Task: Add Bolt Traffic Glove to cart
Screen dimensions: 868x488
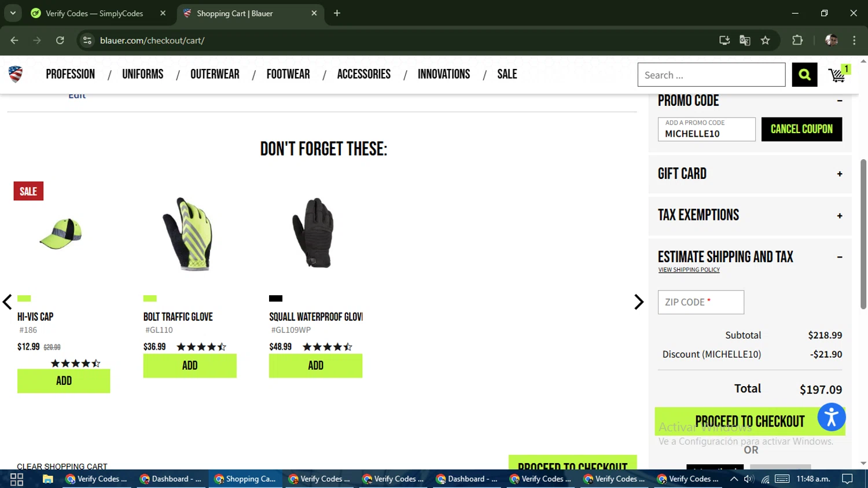Action: [190, 366]
